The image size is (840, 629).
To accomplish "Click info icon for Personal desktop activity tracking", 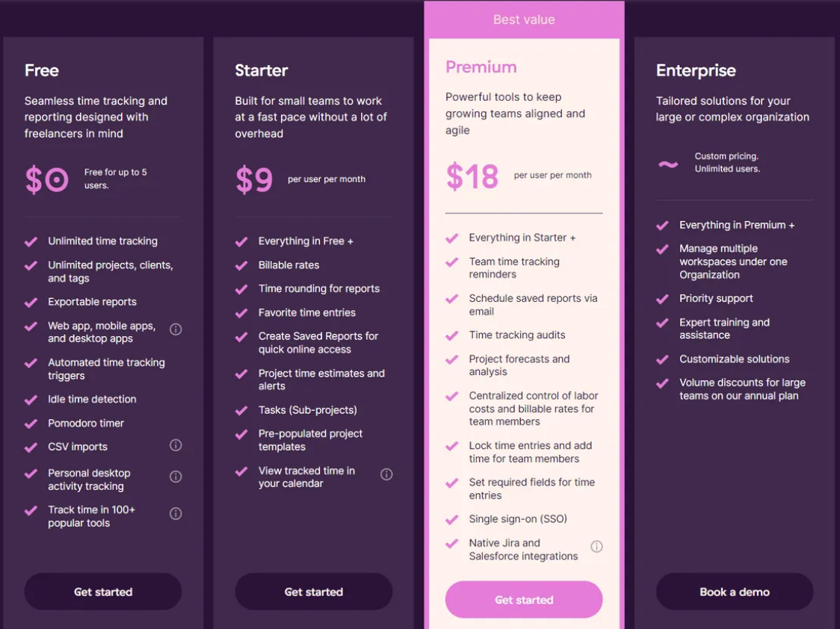I will click(x=176, y=477).
